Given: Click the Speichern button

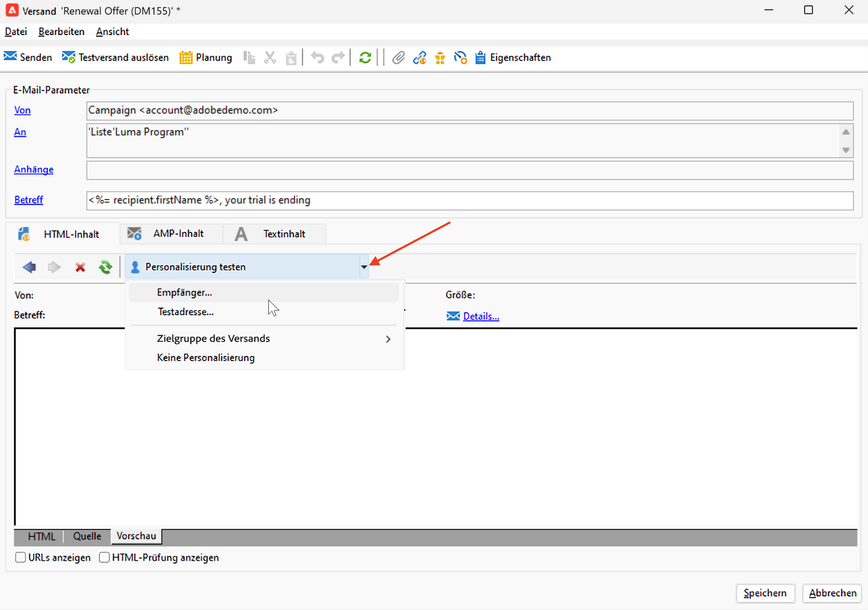Looking at the screenshot, I should tap(765, 593).
